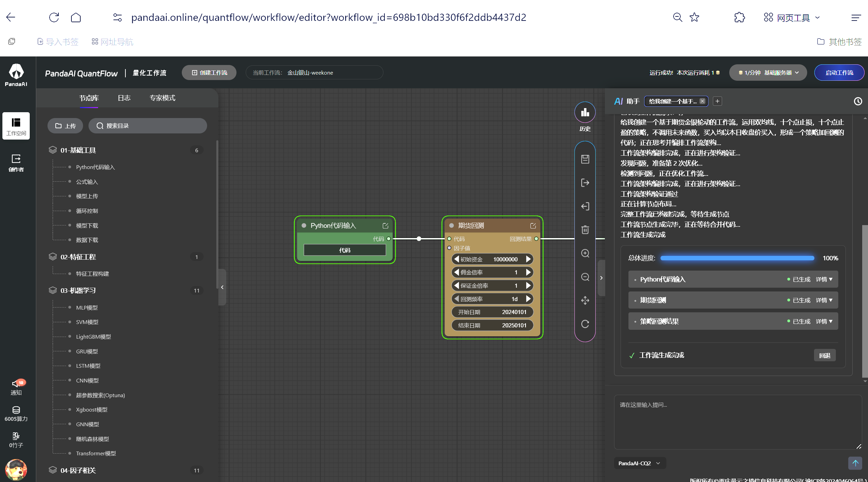The width and height of the screenshot is (868, 482).
Task: Open the user avatar profile
Action: 16,470
